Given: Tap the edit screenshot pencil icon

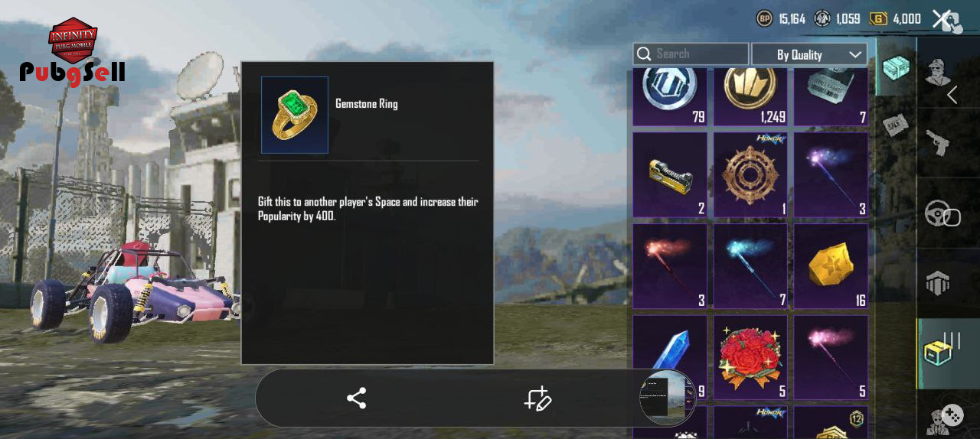Looking at the screenshot, I should (x=537, y=398).
